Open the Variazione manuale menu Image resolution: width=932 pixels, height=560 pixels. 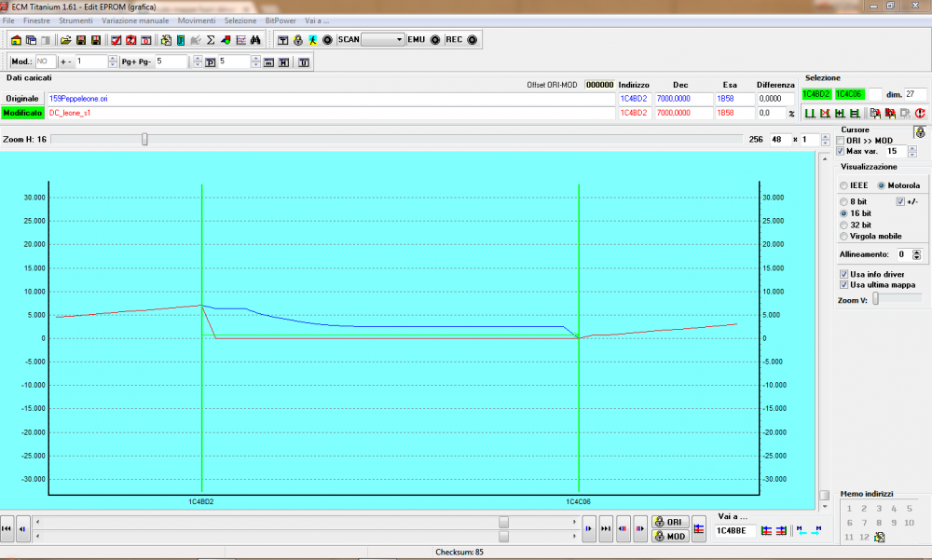(x=137, y=20)
